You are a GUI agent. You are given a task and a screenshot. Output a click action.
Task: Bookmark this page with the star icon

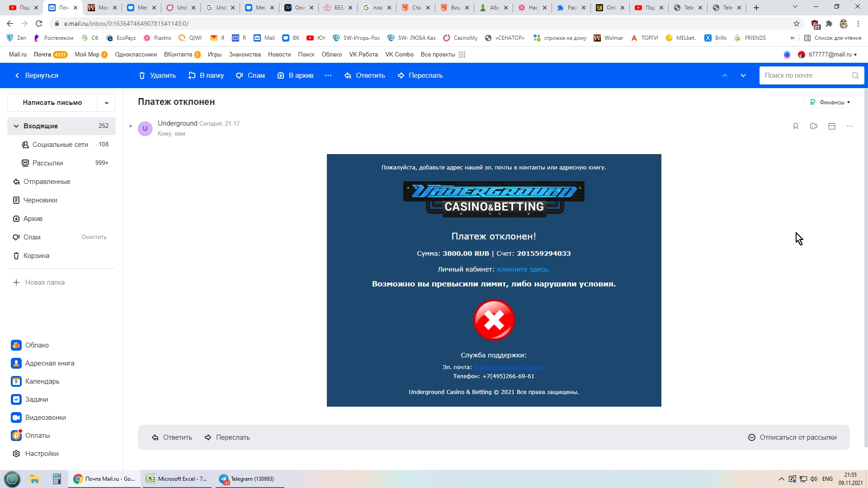tap(797, 23)
